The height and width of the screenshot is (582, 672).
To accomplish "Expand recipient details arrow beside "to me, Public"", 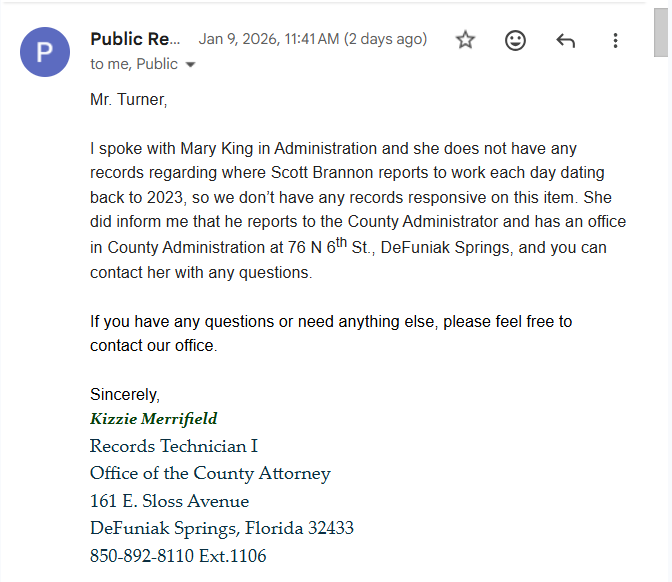I will (x=190, y=65).
